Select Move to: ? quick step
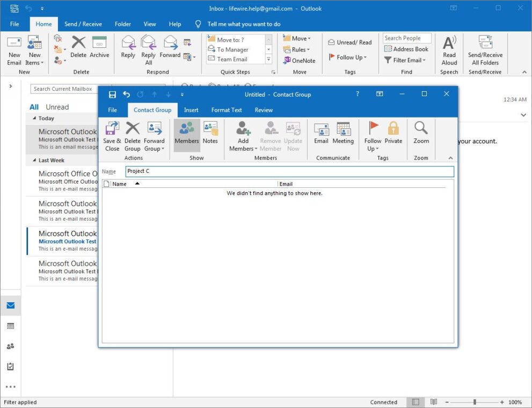 [x=236, y=40]
